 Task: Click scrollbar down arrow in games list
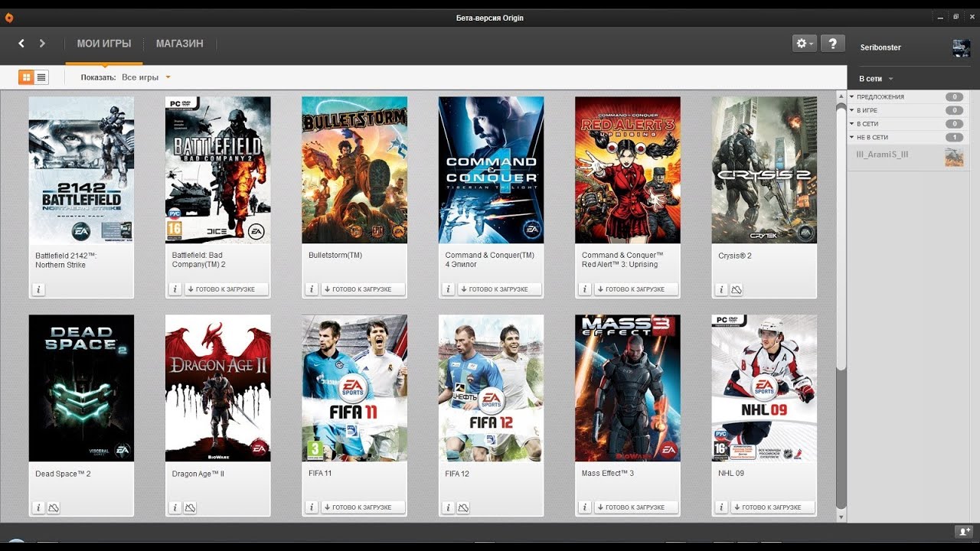pos(841,517)
